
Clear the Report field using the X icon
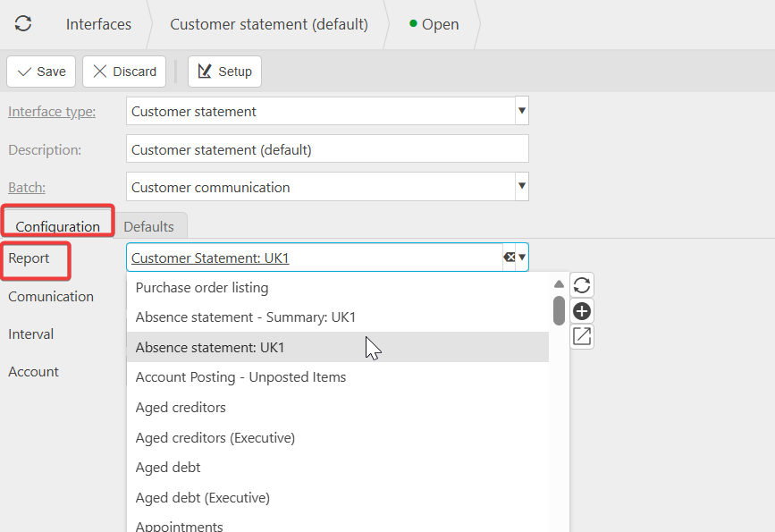click(x=509, y=258)
